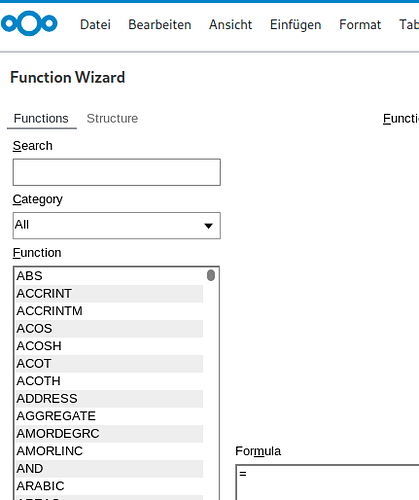419x500 pixels.
Task: Click the function list scrollbar thumb
Action: click(211, 275)
